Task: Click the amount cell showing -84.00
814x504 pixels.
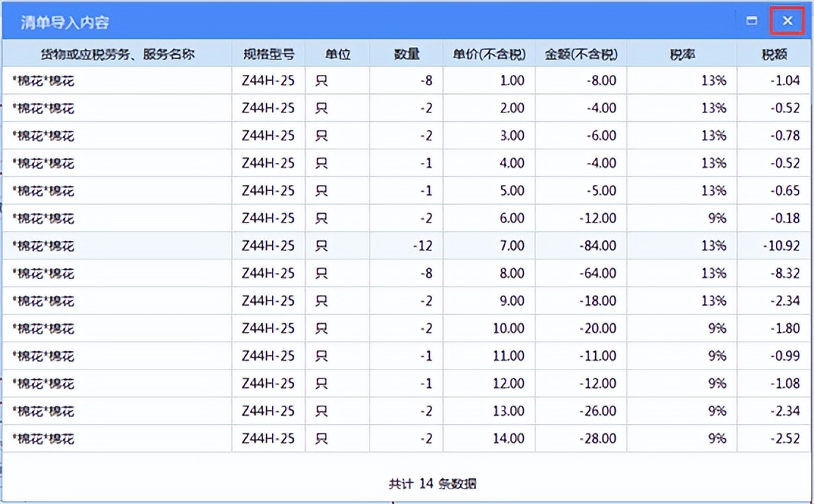Action: coord(598,245)
